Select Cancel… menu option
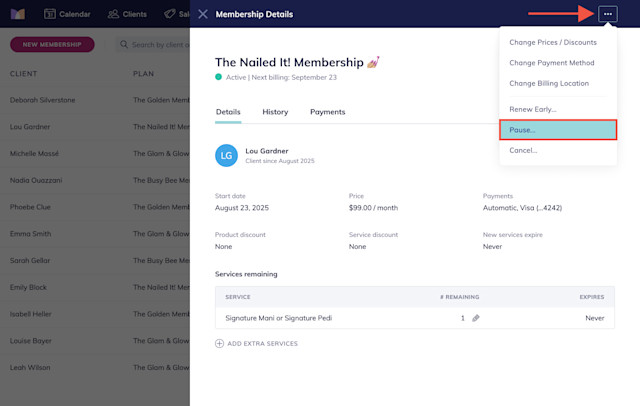This screenshot has height=406, width=640. [523, 150]
